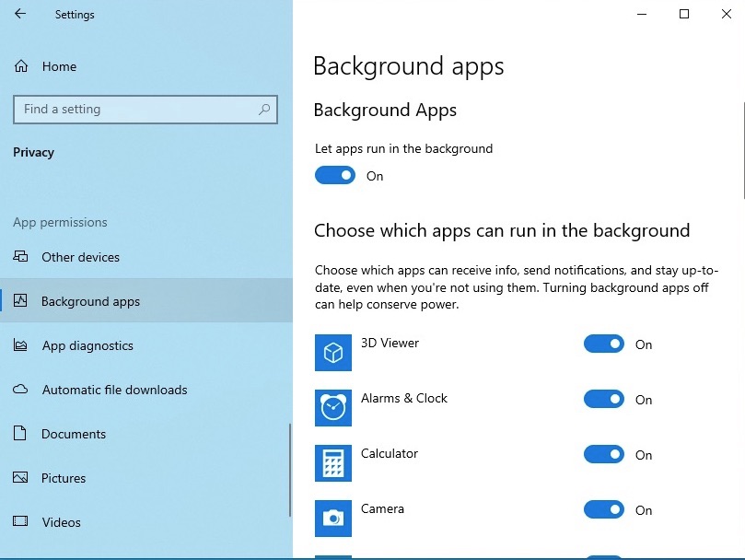The image size is (745, 560).
Task: Click 'Choose which apps can run' heading
Action: coord(502,230)
